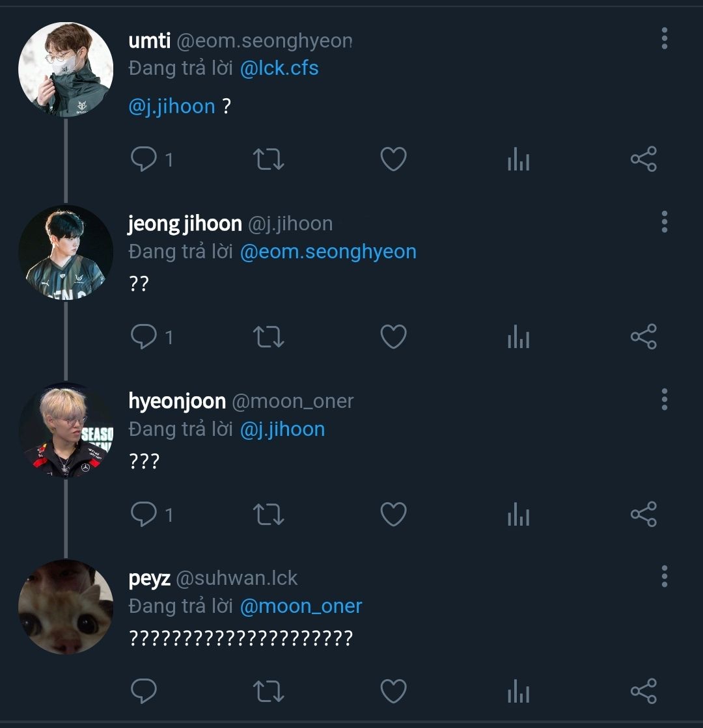Open reply comments on jeong jihoon's tweet
This screenshot has height=728, width=703.
(x=144, y=336)
